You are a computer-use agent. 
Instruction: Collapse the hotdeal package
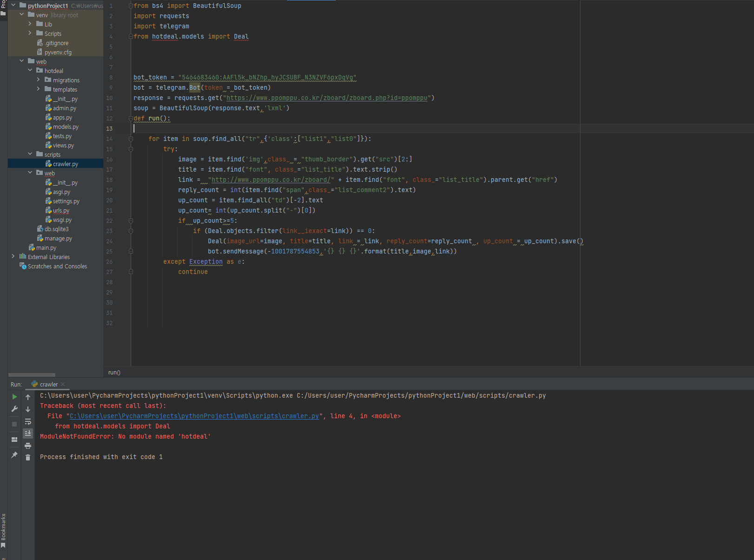point(30,70)
